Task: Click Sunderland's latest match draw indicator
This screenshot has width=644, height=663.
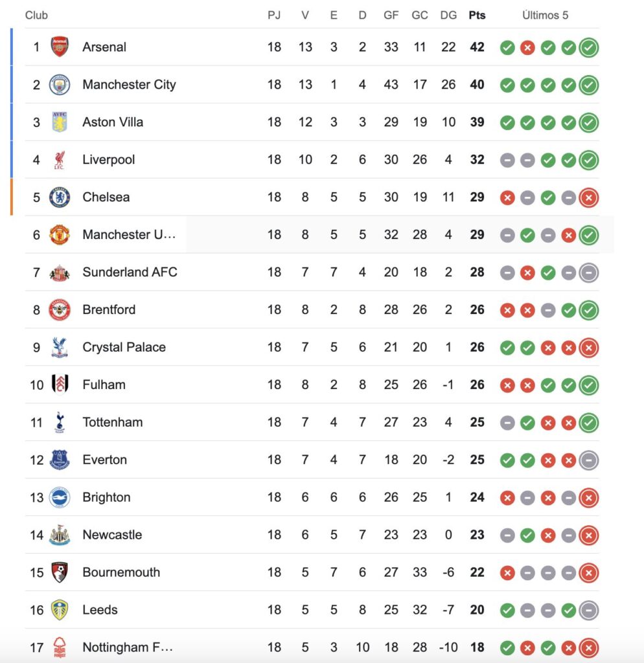Action: 589,273
